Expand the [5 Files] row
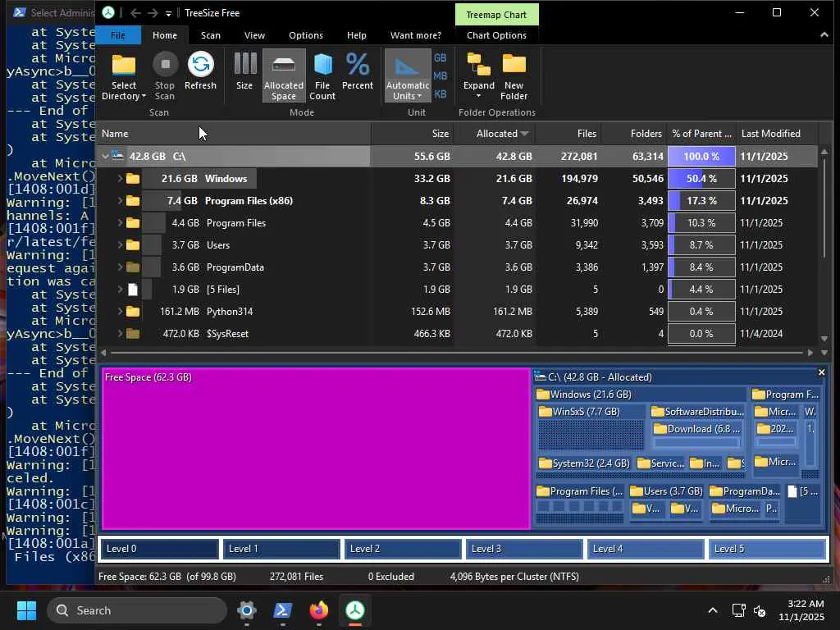Screen dimensions: 840x630 (120, 290)
